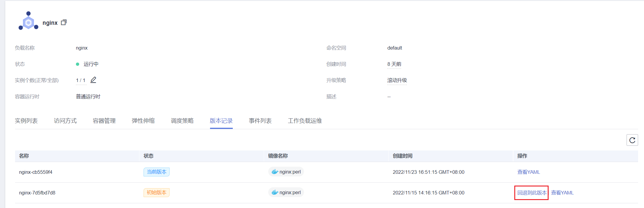Click the default namespace value
644x208 pixels.
395,48
